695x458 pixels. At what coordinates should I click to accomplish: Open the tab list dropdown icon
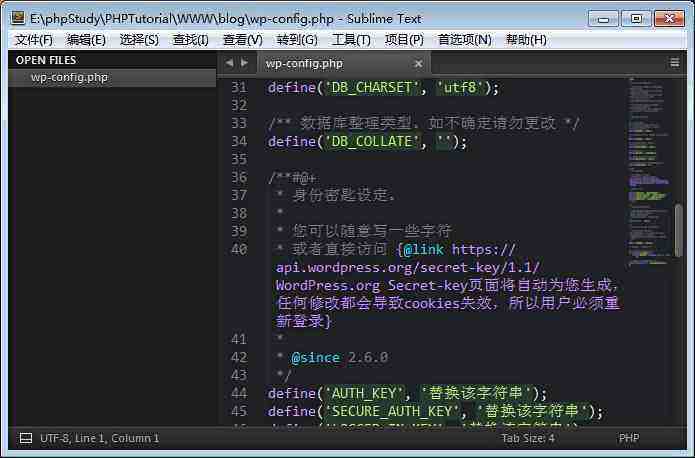(x=675, y=63)
